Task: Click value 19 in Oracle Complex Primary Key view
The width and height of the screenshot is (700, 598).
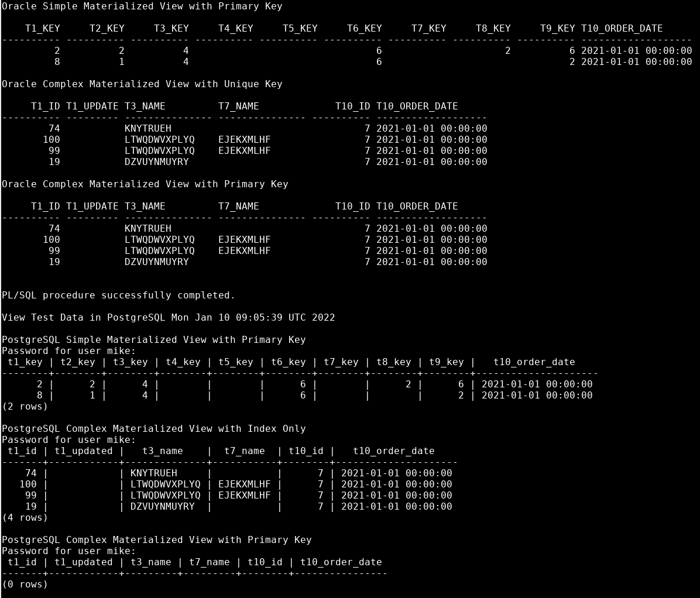Action: [x=54, y=262]
